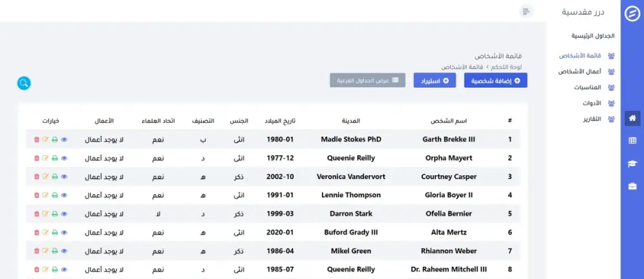This screenshot has width=644, height=279.
Task: Click the app logo at top-right
Action: pyautogui.click(x=632, y=13)
